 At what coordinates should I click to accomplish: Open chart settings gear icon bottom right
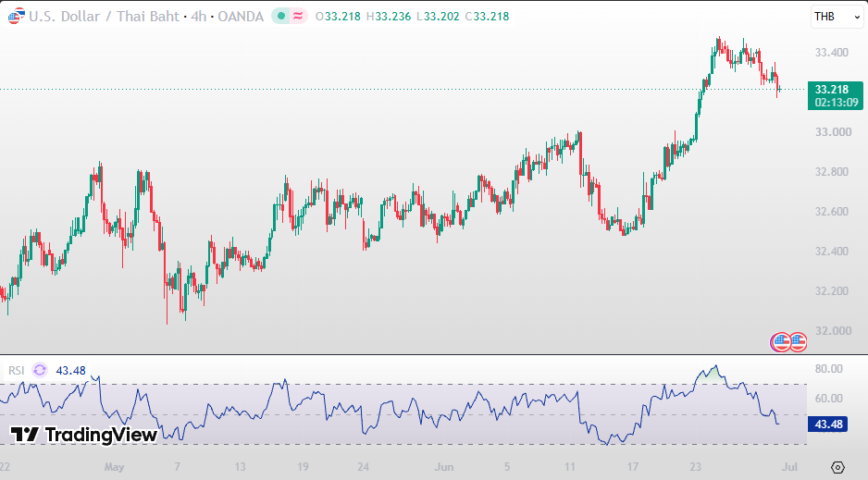837,467
